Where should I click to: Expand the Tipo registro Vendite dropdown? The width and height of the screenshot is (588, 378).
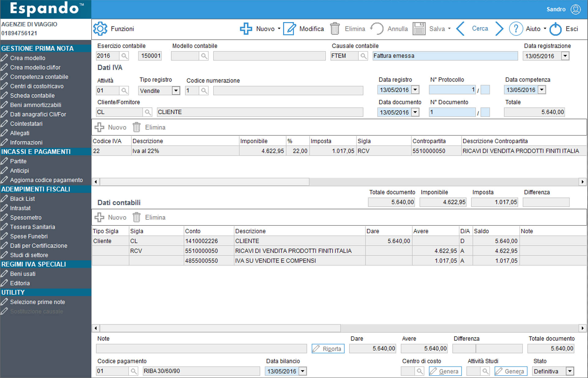[x=176, y=91]
